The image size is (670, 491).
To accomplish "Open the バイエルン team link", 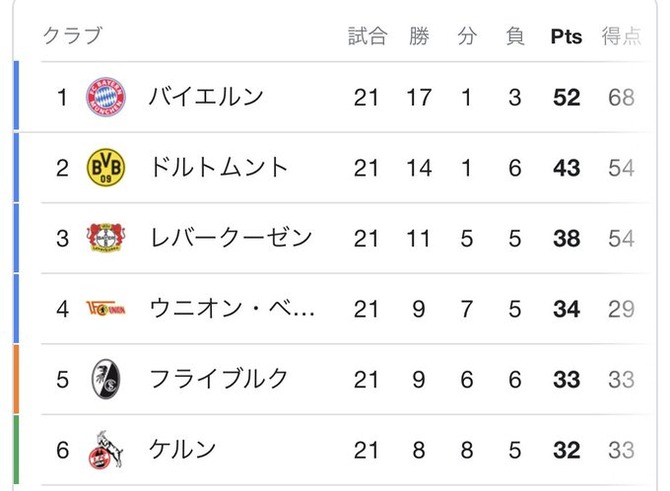I will (205, 97).
